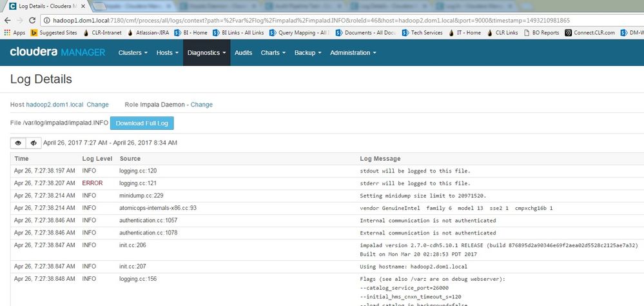Viewport: 644px width, 306px height.
Task: Expand the Charts dropdown menu
Action: [273, 53]
